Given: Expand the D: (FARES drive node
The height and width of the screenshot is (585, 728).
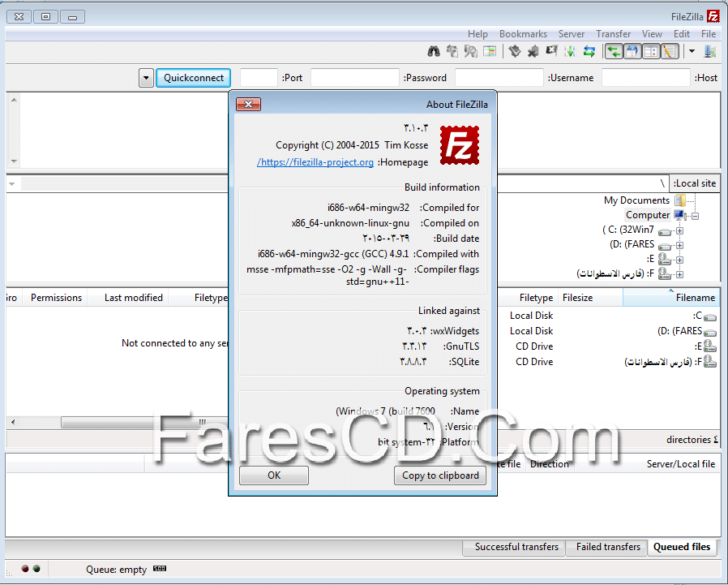Looking at the screenshot, I should pyautogui.click(x=679, y=245).
